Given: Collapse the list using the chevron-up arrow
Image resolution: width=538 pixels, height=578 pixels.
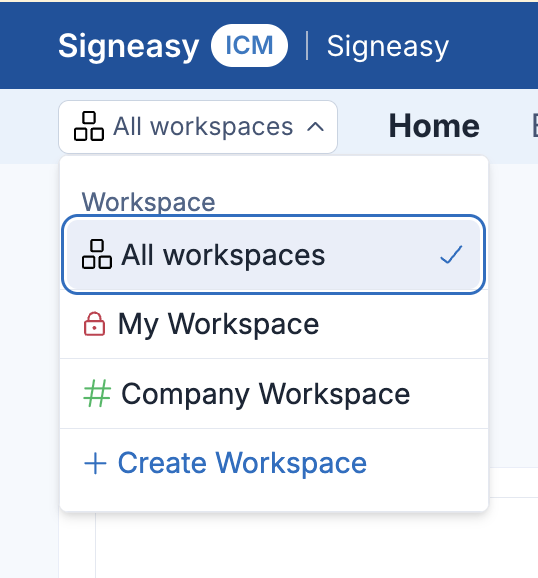Looking at the screenshot, I should click(315, 127).
